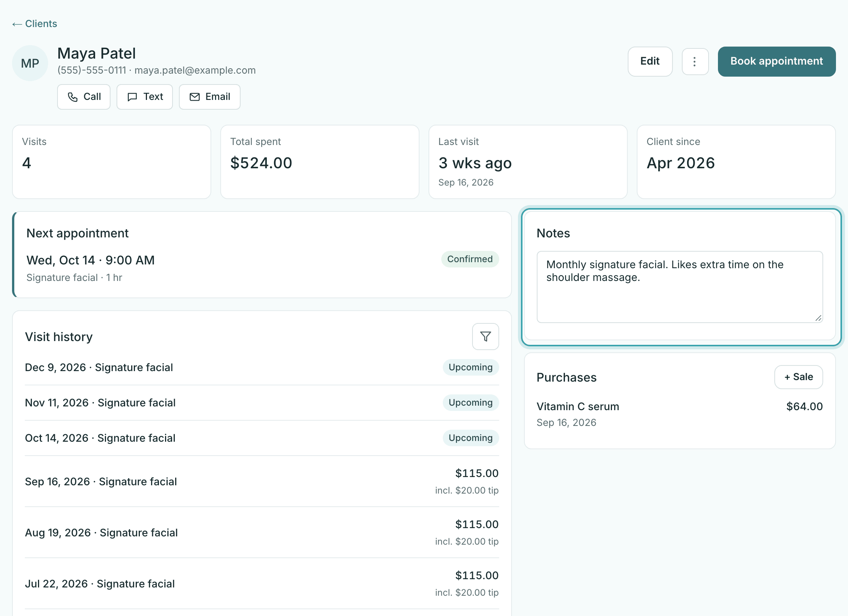Click the Total spent $524.00 value

[x=261, y=163]
